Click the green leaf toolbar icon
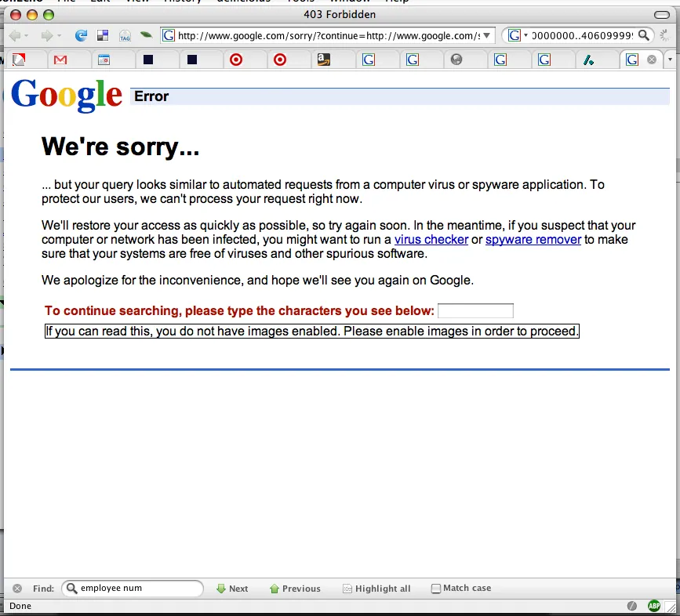Image resolution: width=680 pixels, height=616 pixels. pyautogui.click(x=146, y=34)
